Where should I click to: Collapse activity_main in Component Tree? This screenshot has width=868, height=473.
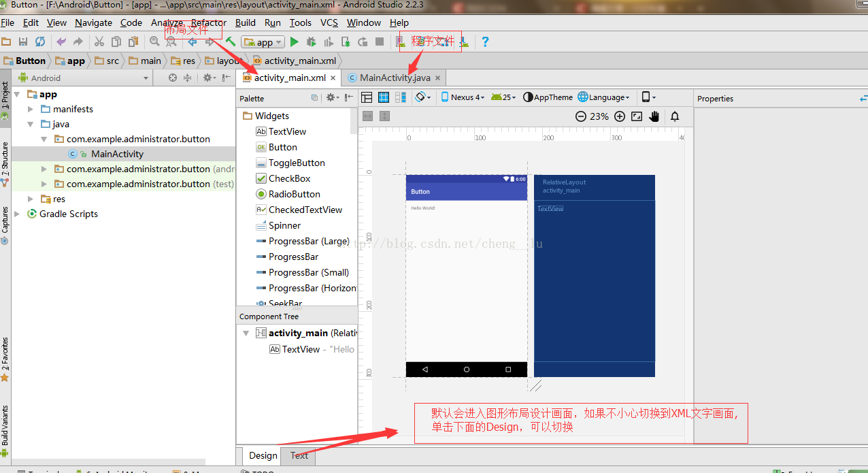click(246, 333)
